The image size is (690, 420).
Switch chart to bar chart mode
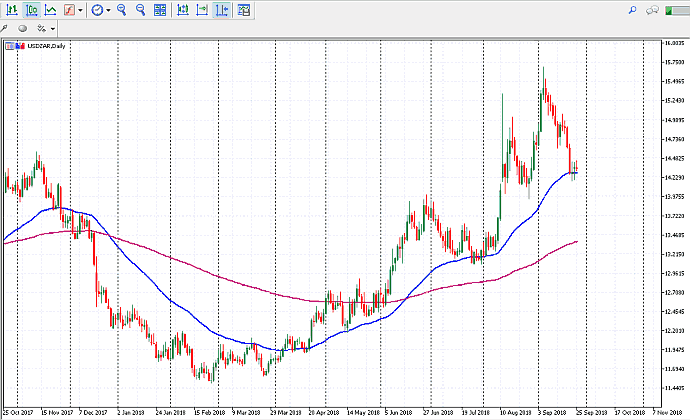pos(11,10)
